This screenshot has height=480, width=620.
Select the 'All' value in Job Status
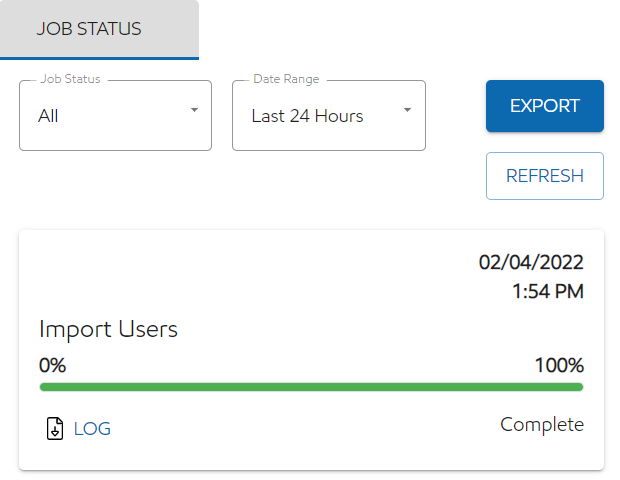pyautogui.click(x=48, y=116)
